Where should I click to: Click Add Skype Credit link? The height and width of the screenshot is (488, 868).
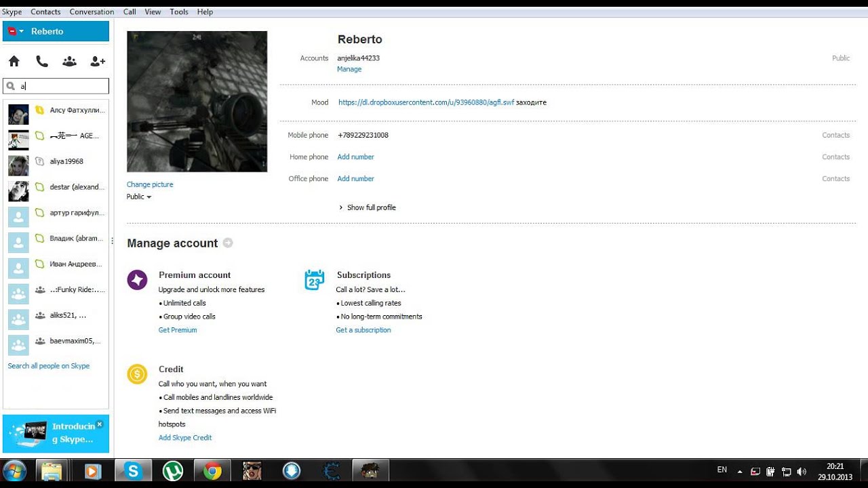[185, 438]
